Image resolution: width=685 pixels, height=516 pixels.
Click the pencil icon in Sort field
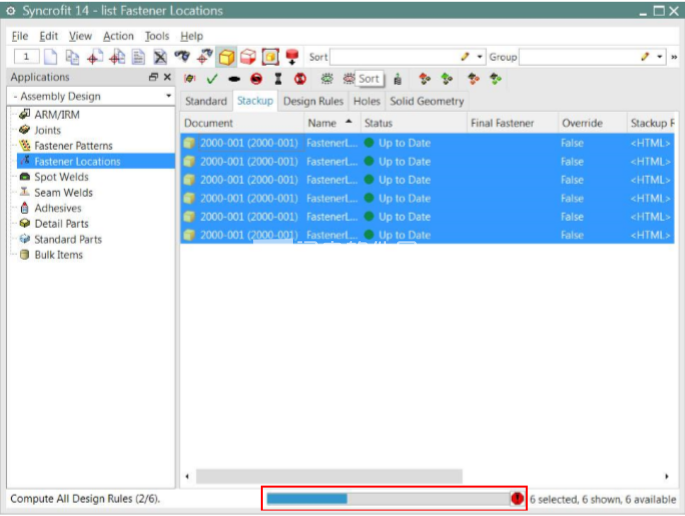(x=465, y=57)
